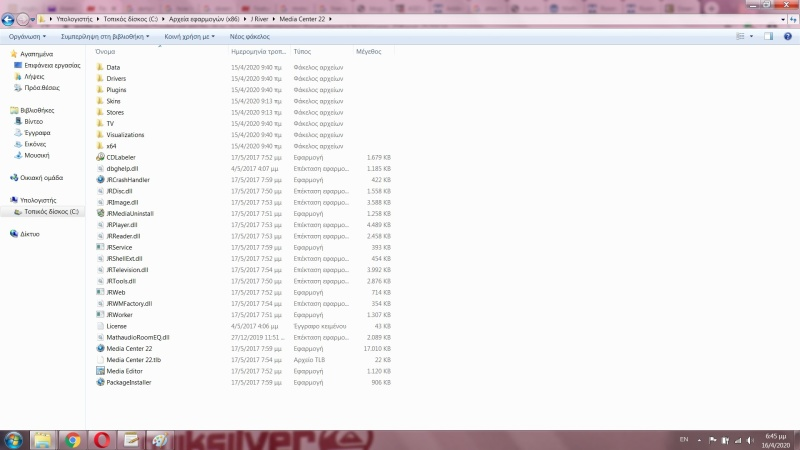Launch Opera browser from the taskbar
This screenshot has width=800, height=450.
(x=102, y=440)
